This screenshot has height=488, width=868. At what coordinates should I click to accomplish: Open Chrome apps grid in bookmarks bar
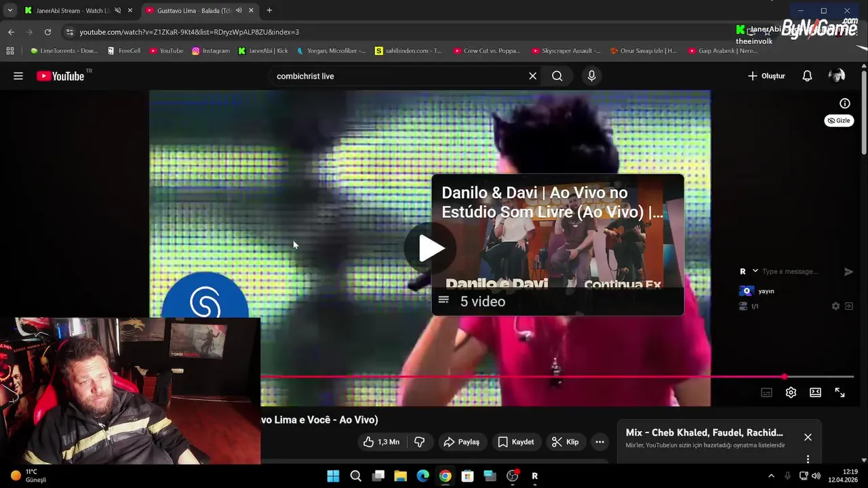[x=9, y=51]
